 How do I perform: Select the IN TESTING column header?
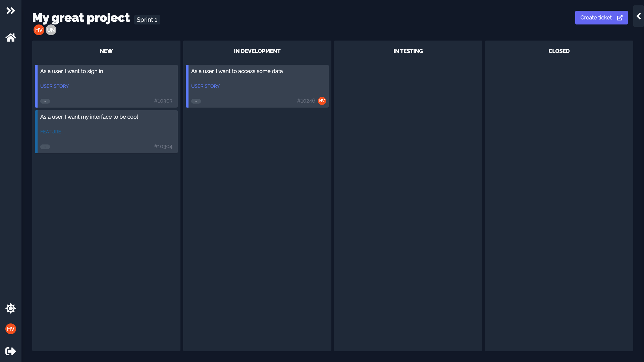[x=408, y=51]
